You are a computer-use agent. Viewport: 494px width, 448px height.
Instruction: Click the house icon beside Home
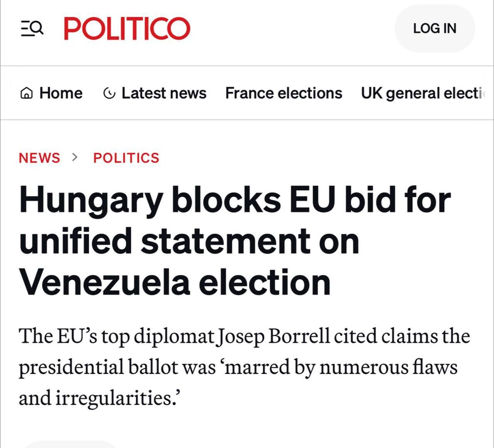[x=26, y=93]
